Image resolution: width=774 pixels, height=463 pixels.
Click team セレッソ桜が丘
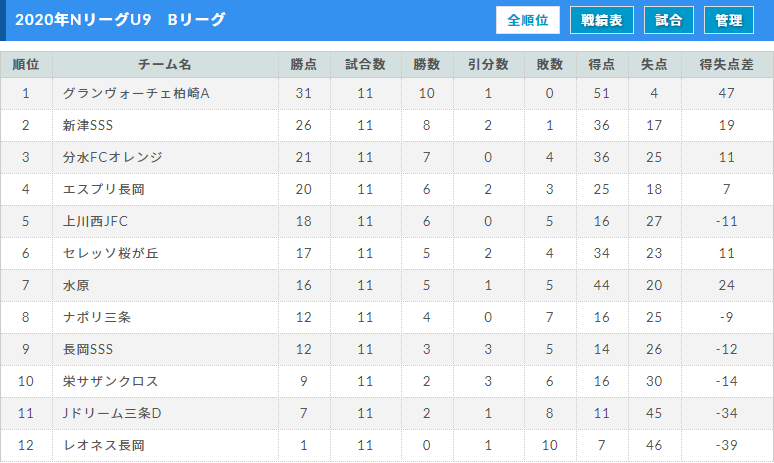pos(111,253)
